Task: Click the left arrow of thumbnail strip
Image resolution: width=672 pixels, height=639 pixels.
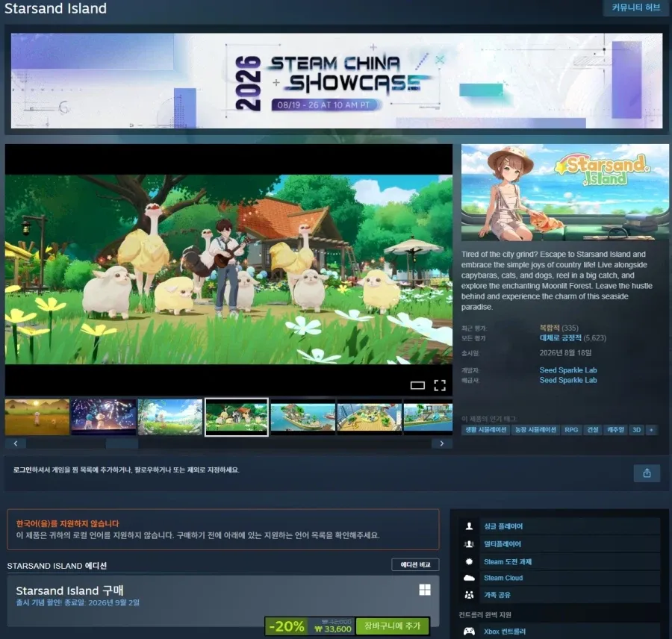Action: point(16,443)
